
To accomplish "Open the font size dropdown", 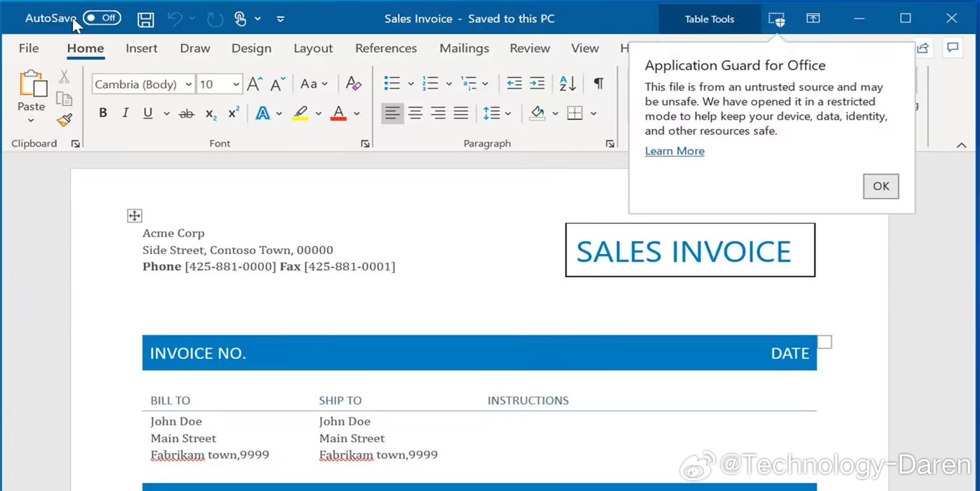I will coord(235,84).
